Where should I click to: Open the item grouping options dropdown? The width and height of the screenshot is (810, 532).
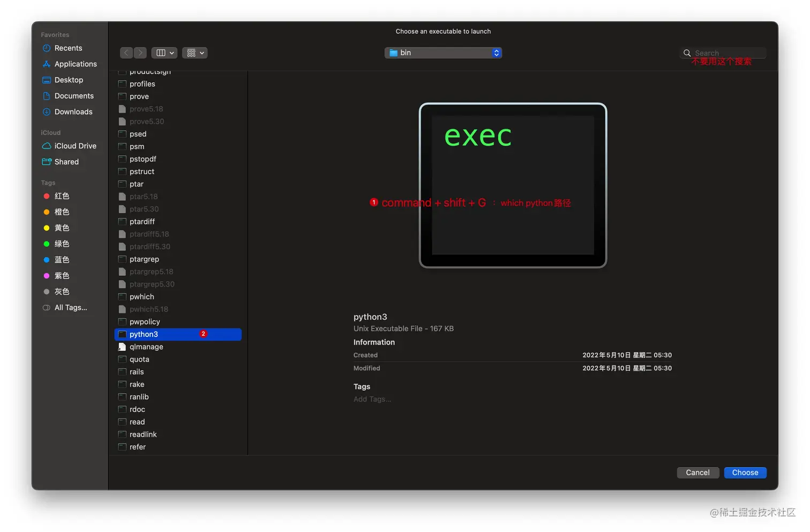coord(194,53)
